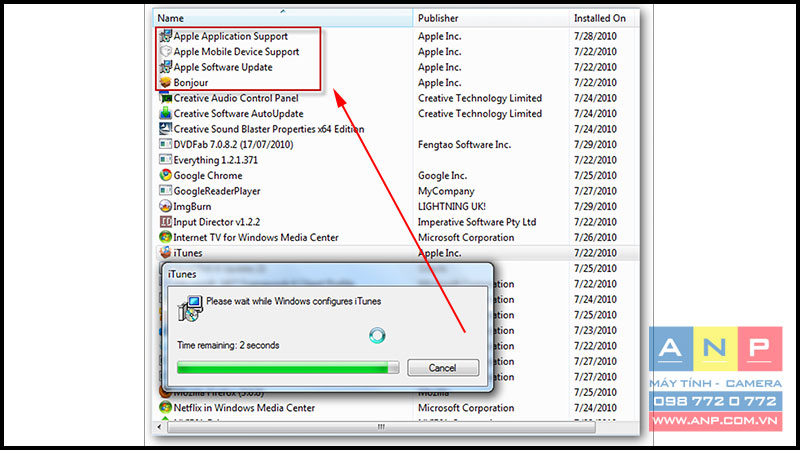This screenshot has height=450, width=800.
Task: Click "LIGHTNING UK!" publisher cell
Action: point(452,206)
